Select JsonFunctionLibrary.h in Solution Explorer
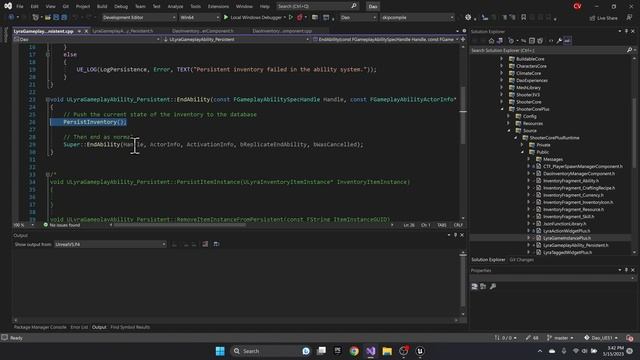This screenshot has width=640, height=360. click(564, 224)
